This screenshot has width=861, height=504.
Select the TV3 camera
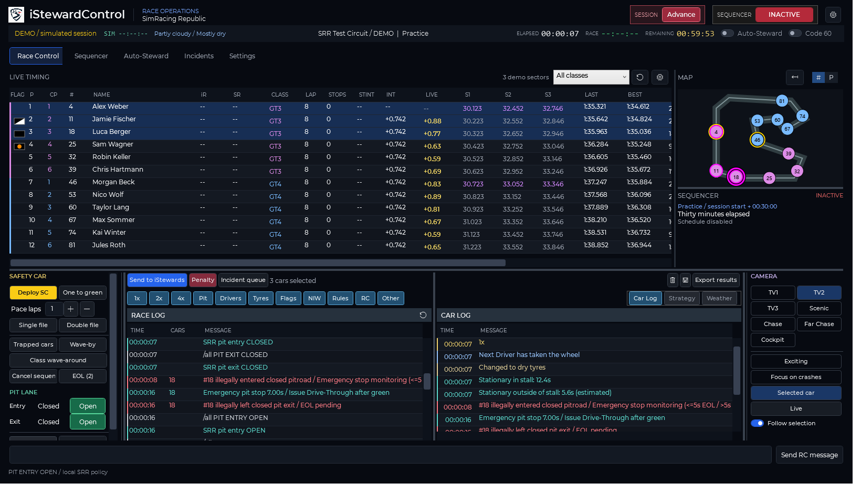[x=773, y=308]
